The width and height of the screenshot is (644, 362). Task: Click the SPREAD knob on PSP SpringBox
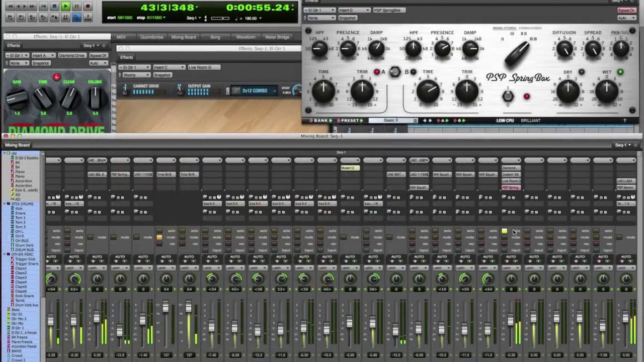[593, 49]
